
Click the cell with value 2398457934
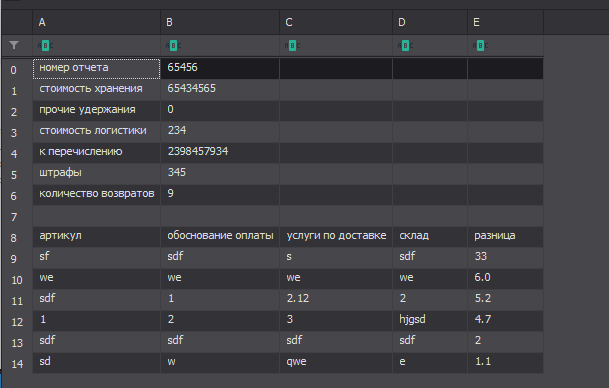coord(220,153)
